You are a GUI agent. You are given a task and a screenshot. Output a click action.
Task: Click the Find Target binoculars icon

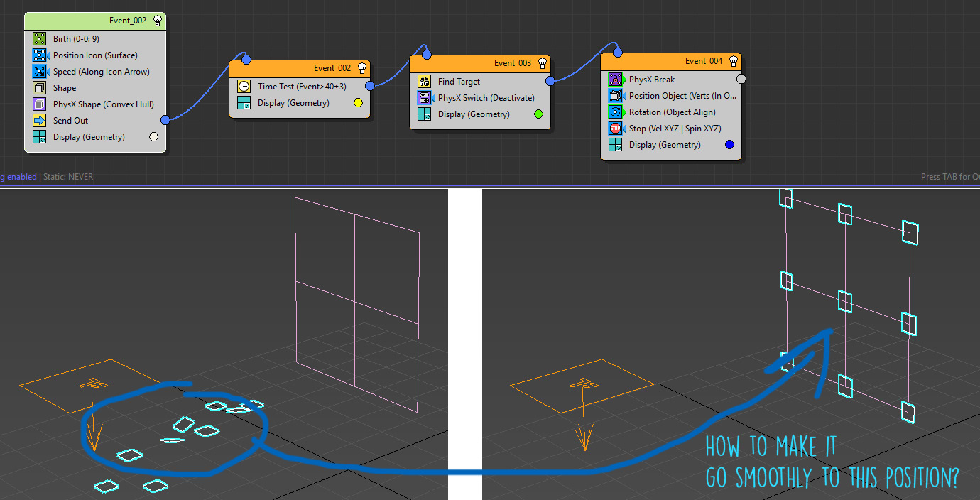tap(424, 82)
